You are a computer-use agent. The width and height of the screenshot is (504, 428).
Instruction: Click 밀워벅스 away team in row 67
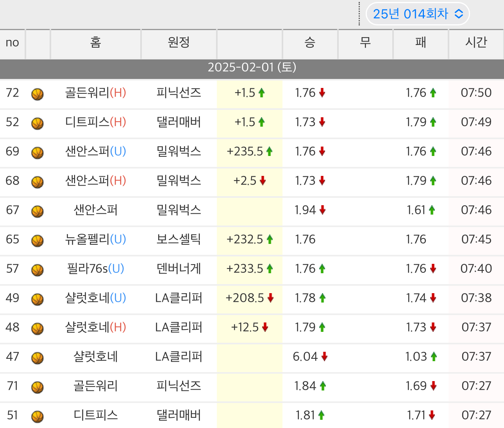pyautogui.click(x=179, y=210)
